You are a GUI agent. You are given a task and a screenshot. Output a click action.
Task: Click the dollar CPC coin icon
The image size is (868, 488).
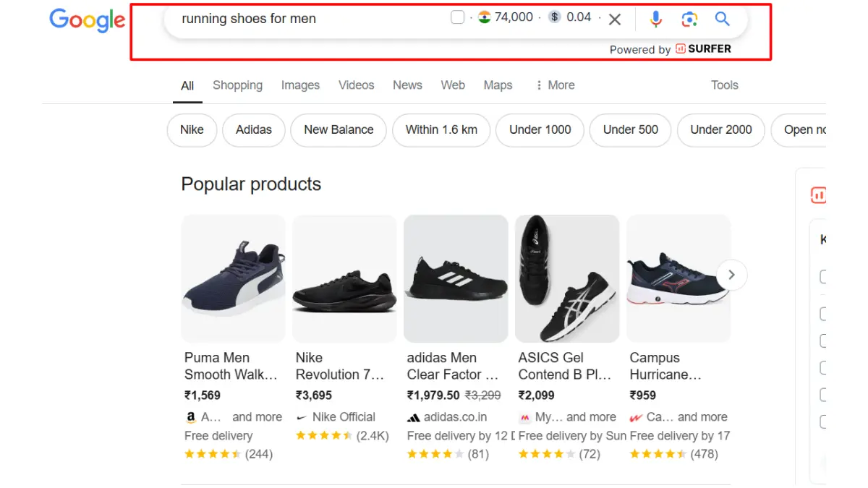(x=554, y=17)
